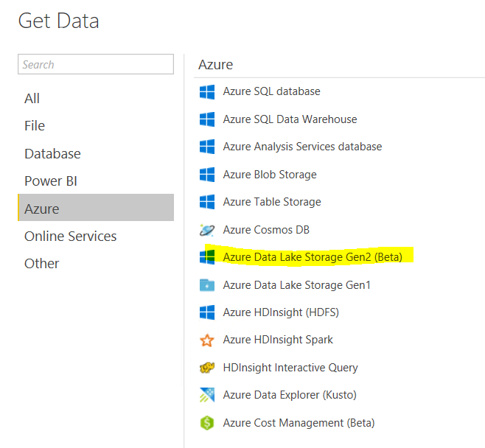The image size is (485, 448).
Task: Choose HDInsight Interactive Query text
Action: coord(290,368)
